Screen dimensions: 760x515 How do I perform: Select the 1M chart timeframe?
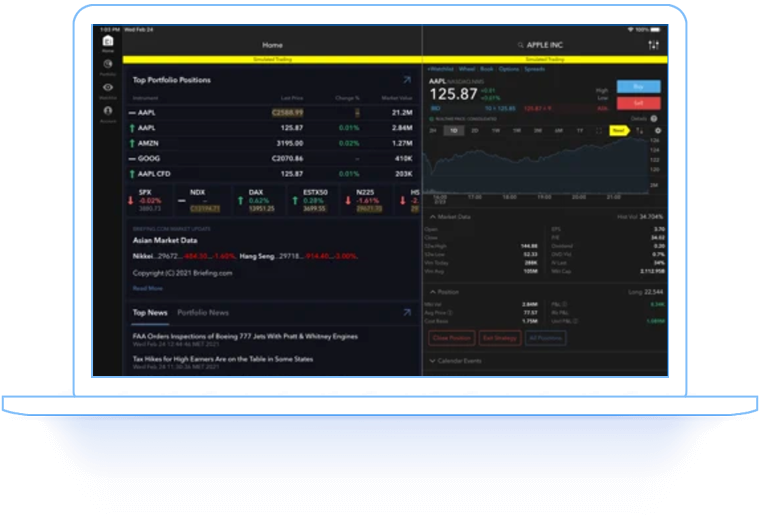tap(517, 131)
